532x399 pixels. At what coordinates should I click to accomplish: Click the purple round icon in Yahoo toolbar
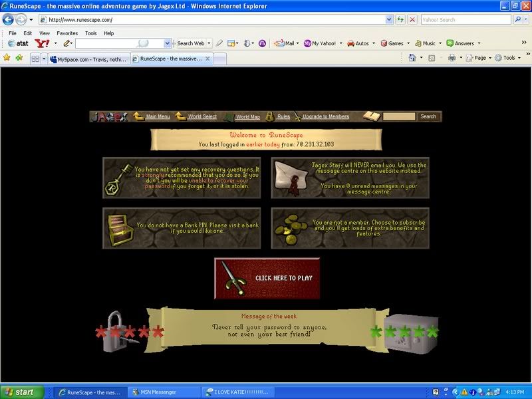point(262,43)
